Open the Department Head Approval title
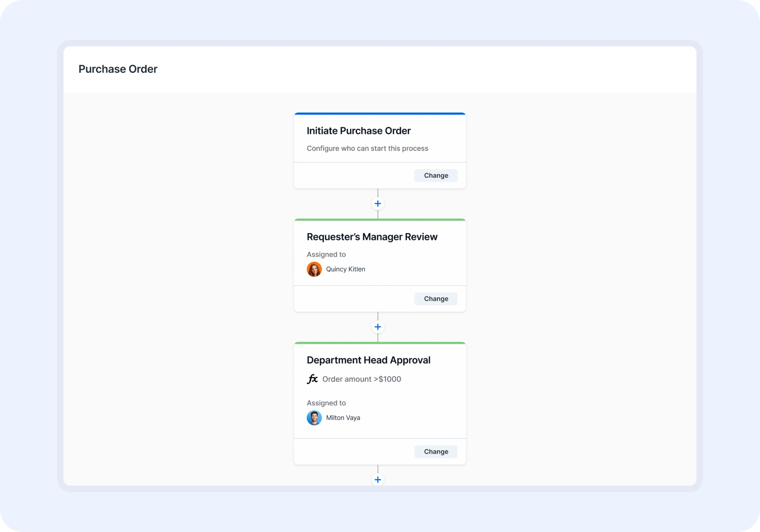 click(369, 360)
